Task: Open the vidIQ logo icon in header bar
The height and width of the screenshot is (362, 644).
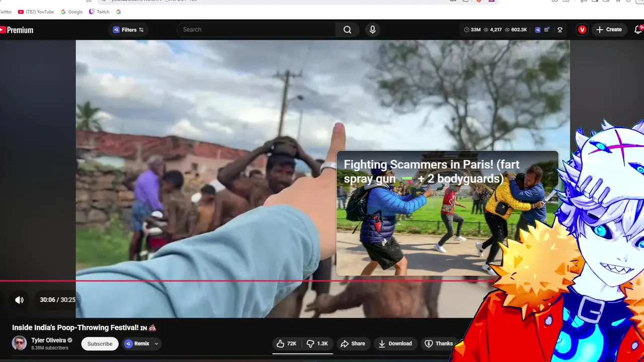Action: click(x=537, y=30)
